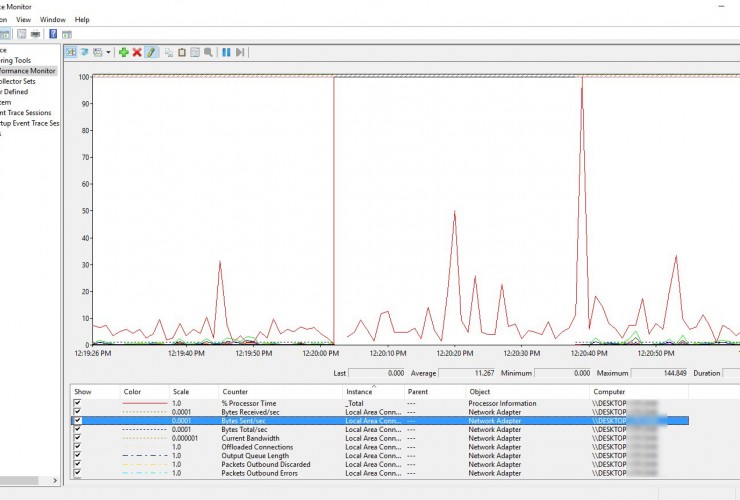Select Event Trace Sessions in the tree
This screenshot has width=740, height=500.
(26, 113)
